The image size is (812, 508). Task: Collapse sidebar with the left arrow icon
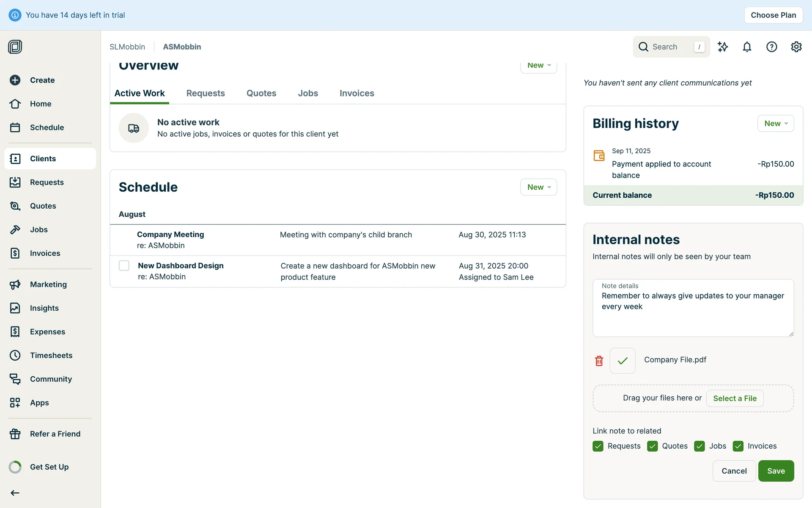tap(15, 493)
